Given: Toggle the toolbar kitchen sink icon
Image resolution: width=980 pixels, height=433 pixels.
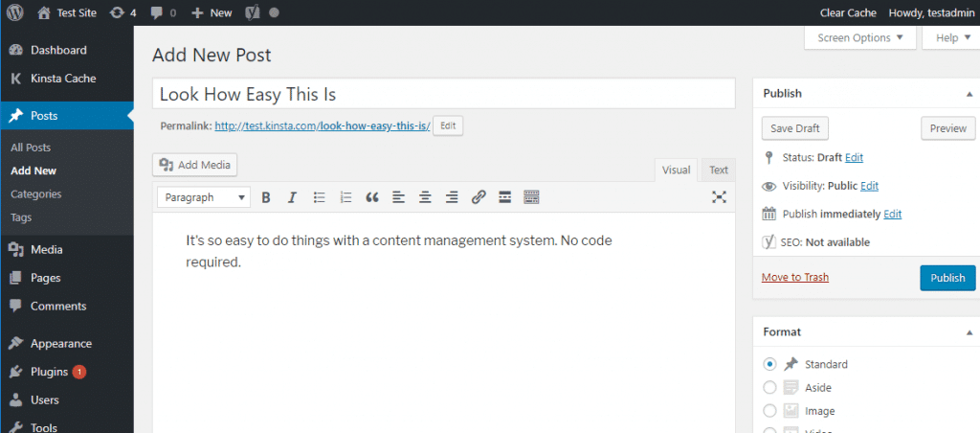Looking at the screenshot, I should click(531, 197).
